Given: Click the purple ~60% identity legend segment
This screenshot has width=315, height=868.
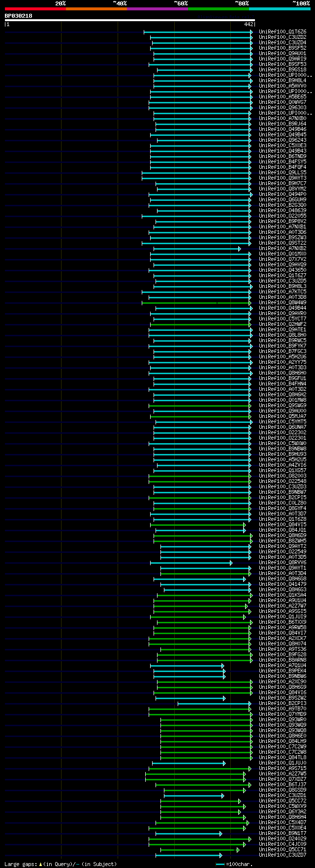Looking at the screenshot, I should 157,9.
